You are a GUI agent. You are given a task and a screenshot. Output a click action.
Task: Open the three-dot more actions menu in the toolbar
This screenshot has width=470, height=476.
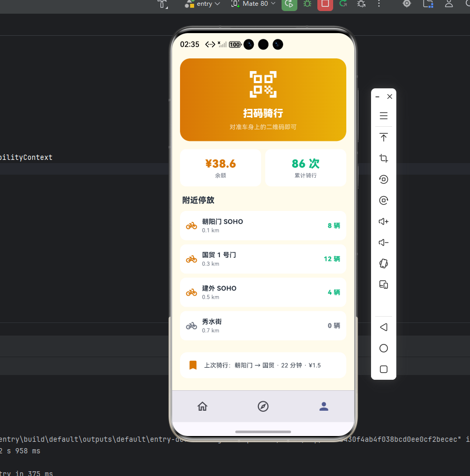click(379, 4)
